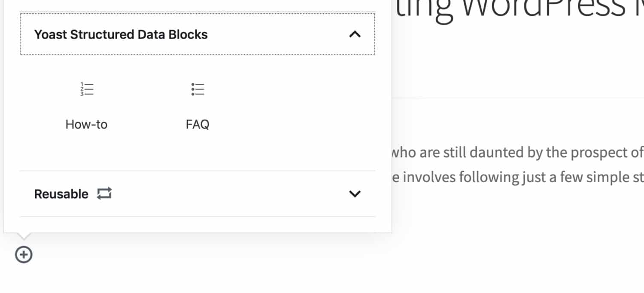This screenshot has height=293, width=644.
Task: Click the reusable blocks loop icon
Action: [x=104, y=193]
